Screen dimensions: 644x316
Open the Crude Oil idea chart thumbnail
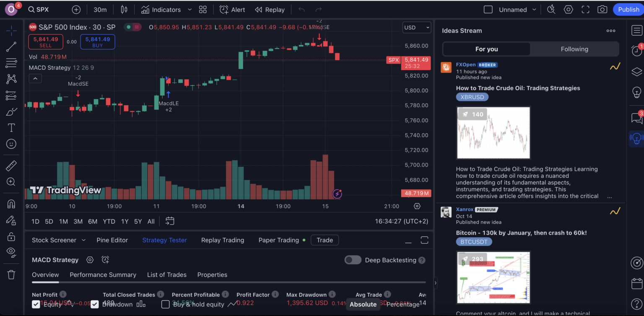[x=493, y=133]
